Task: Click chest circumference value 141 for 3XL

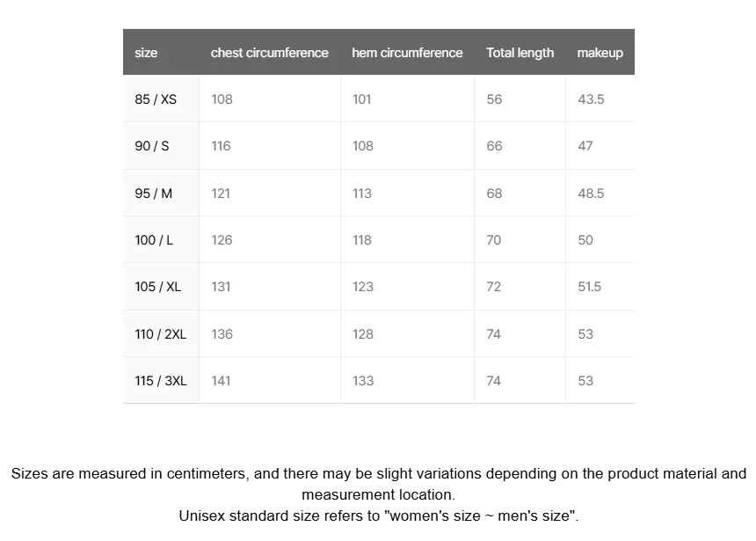Action: (x=221, y=381)
